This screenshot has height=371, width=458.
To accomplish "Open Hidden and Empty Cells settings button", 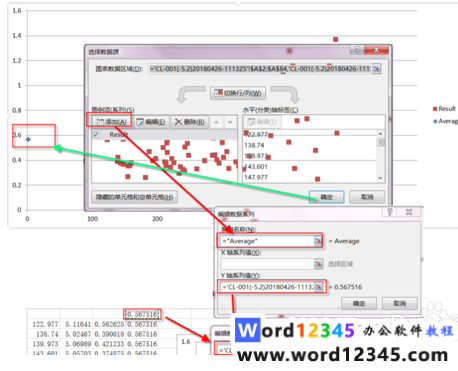I will pos(134,197).
